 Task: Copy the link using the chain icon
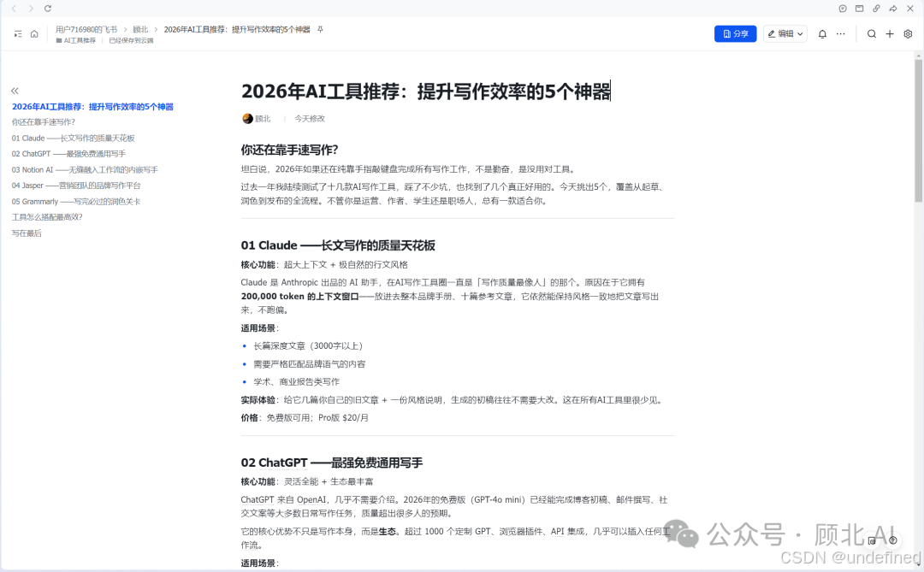[x=876, y=9]
